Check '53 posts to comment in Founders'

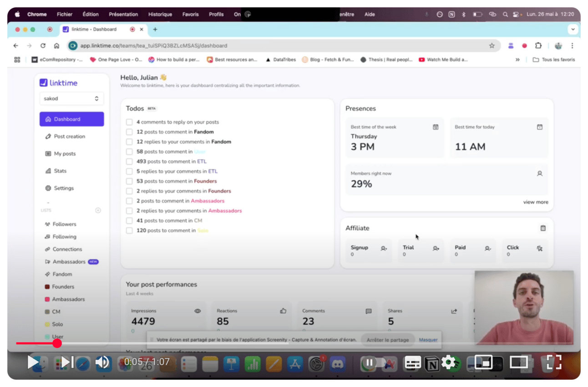[129, 181]
